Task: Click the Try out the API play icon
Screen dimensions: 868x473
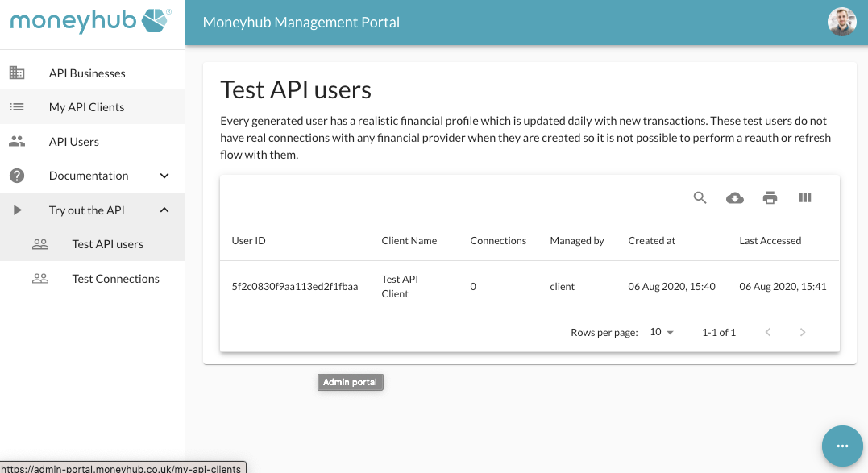Action: pyautogui.click(x=17, y=210)
